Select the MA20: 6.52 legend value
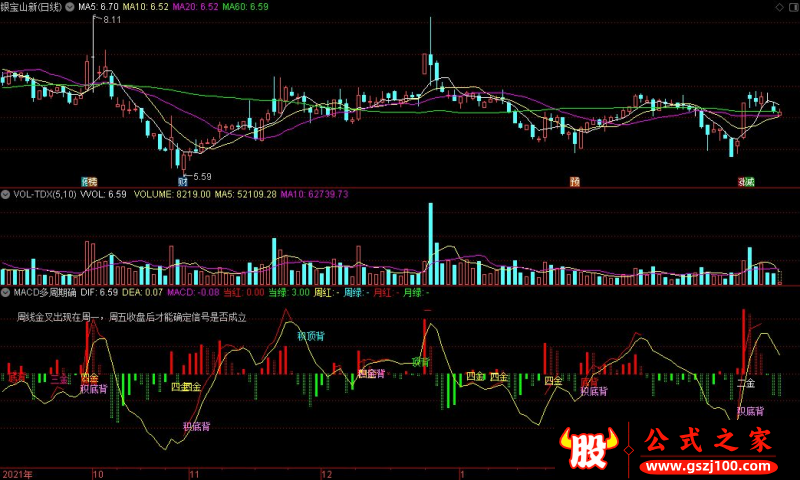Viewport: 800px width, 480px height. (x=195, y=7)
